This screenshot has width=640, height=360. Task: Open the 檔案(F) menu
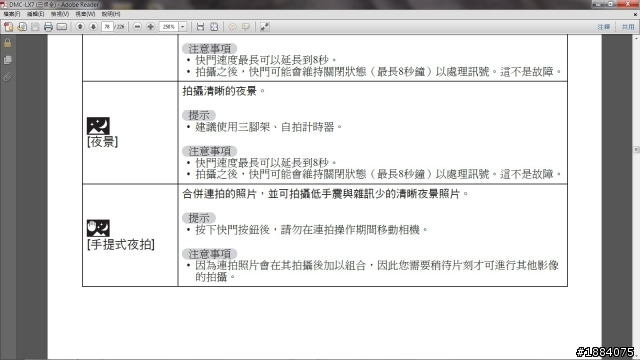[x=12, y=14]
